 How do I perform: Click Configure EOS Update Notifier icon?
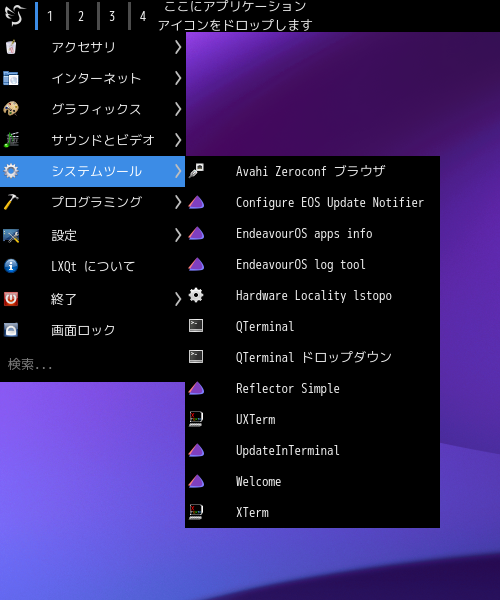point(196,202)
